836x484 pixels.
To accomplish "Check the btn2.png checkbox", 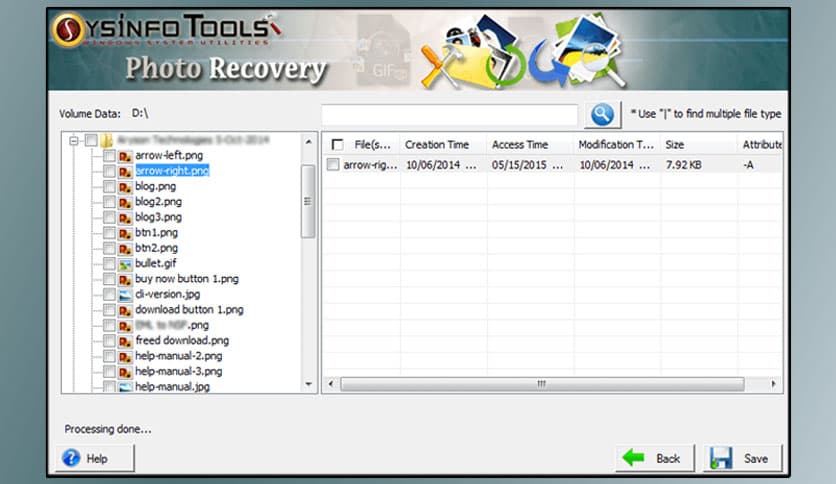I will tap(109, 248).
